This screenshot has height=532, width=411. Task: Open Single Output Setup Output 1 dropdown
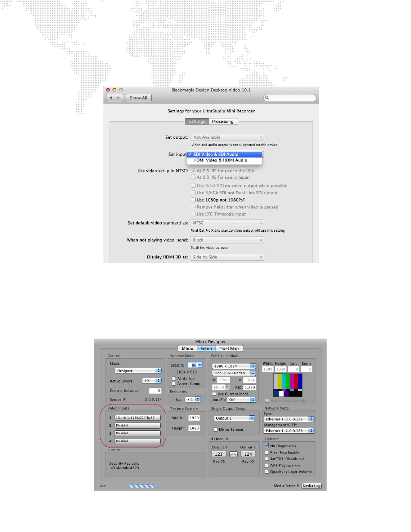tap(234, 418)
